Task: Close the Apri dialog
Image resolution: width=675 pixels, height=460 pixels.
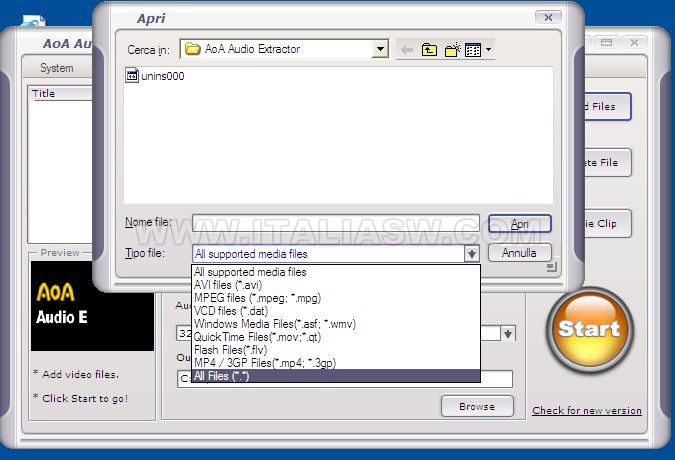Action: [x=548, y=17]
